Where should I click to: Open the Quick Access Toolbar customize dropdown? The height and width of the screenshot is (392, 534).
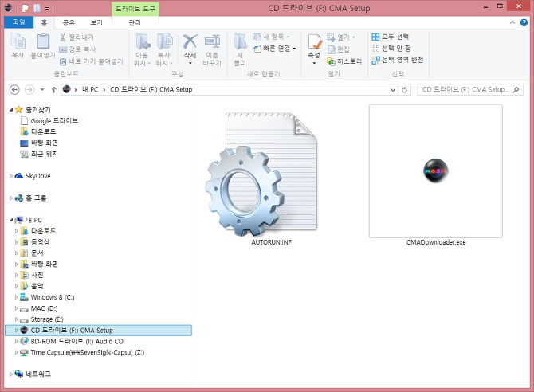[x=47, y=8]
